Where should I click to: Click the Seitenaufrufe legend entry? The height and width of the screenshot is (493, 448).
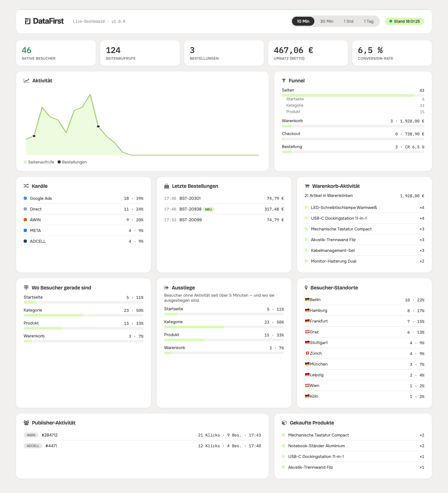39,162
